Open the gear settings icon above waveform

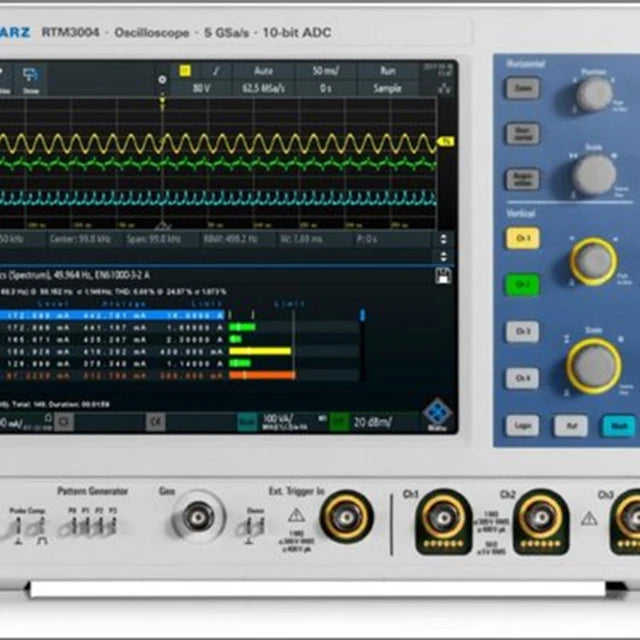pos(162,80)
